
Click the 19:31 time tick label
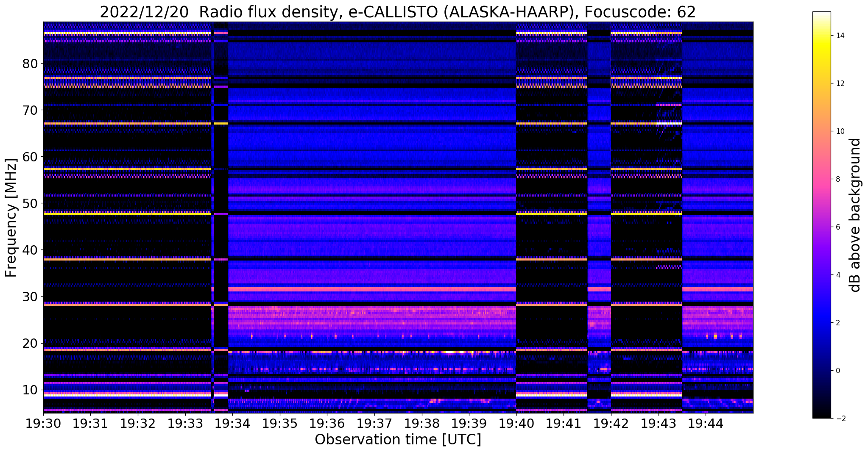click(x=91, y=423)
